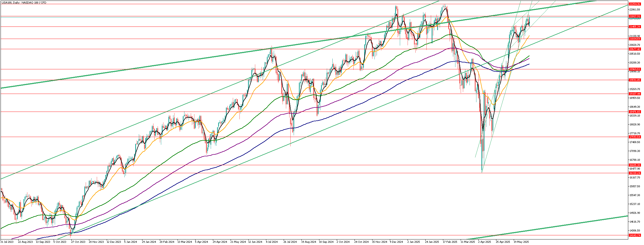Select the 14143.74 red price level label
Image resolution: width=644 pixels, height=245 pixels.
[635, 235]
